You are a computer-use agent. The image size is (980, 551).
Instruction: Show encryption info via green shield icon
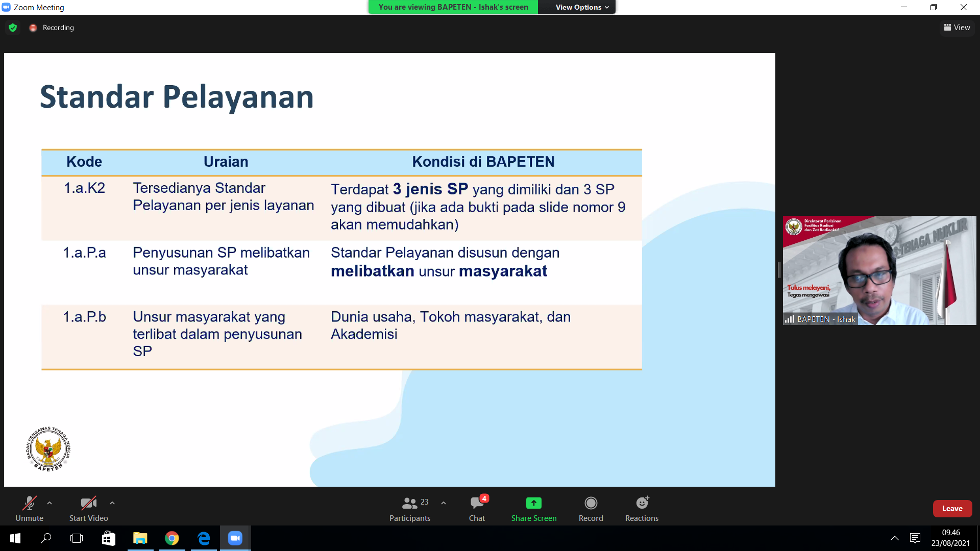tap(13, 28)
